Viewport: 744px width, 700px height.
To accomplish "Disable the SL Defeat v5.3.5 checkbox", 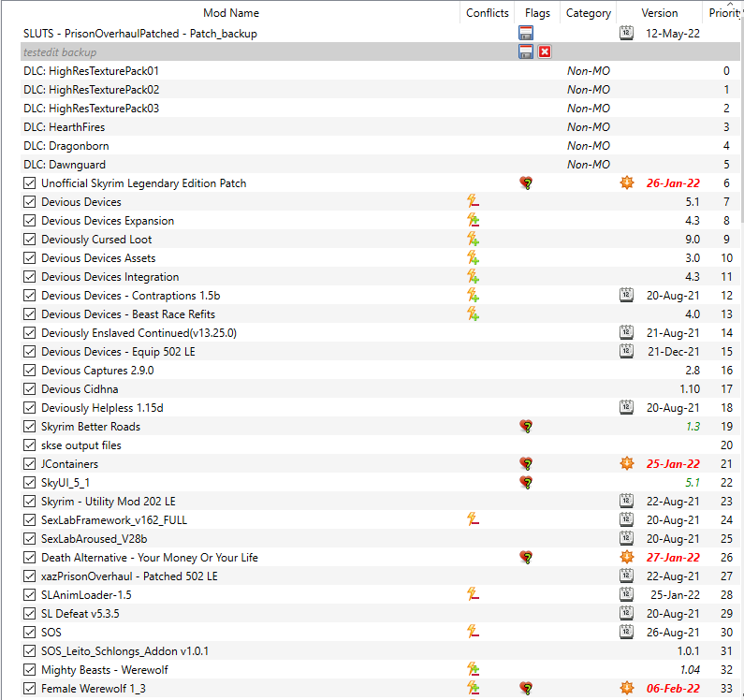I will [x=29, y=614].
